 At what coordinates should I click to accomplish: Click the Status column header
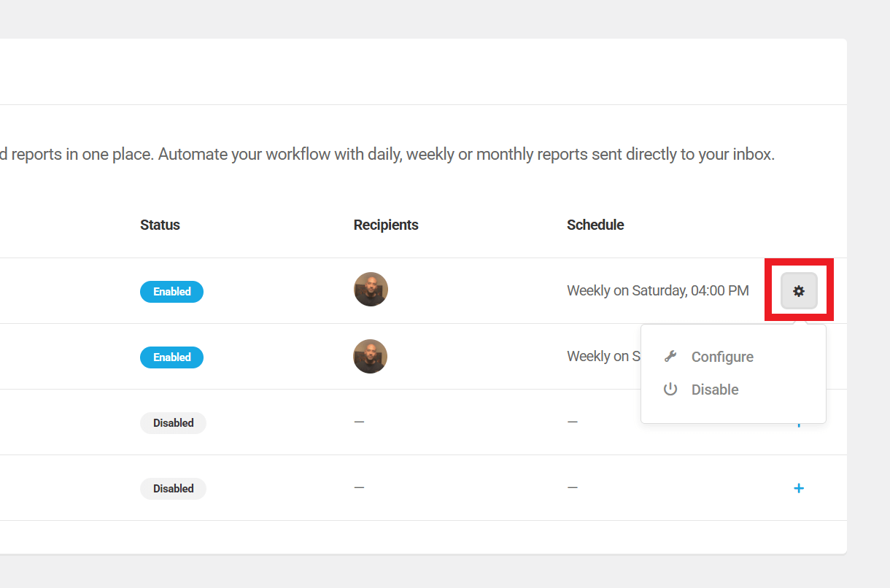(x=160, y=225)
